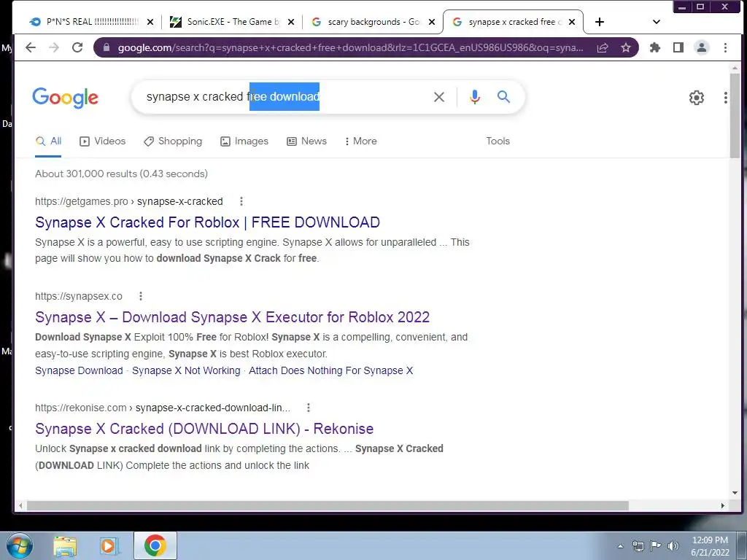Viewport: 747px width, 560px height.
Task: Open the Extensions puzzle icon
Action: click(655, 47)
